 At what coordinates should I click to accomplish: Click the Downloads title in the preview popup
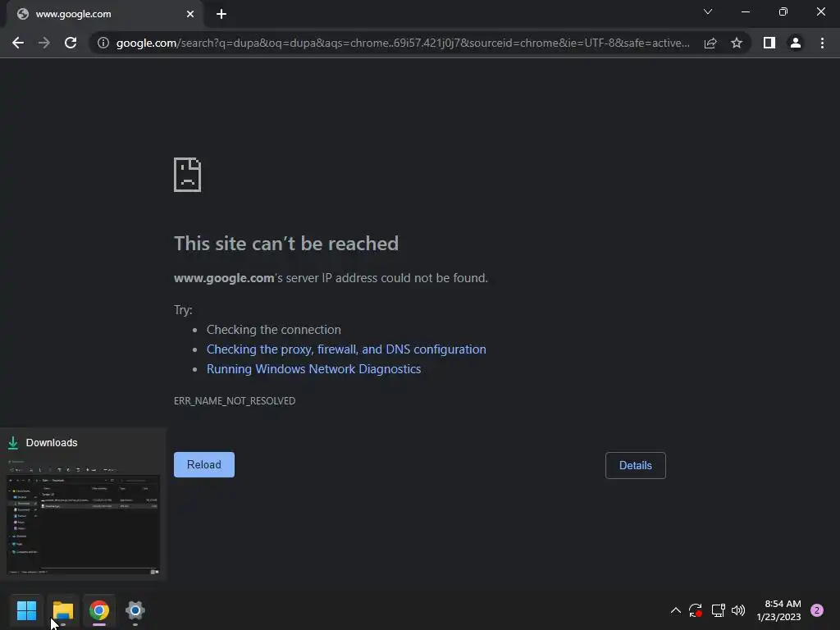52,442
